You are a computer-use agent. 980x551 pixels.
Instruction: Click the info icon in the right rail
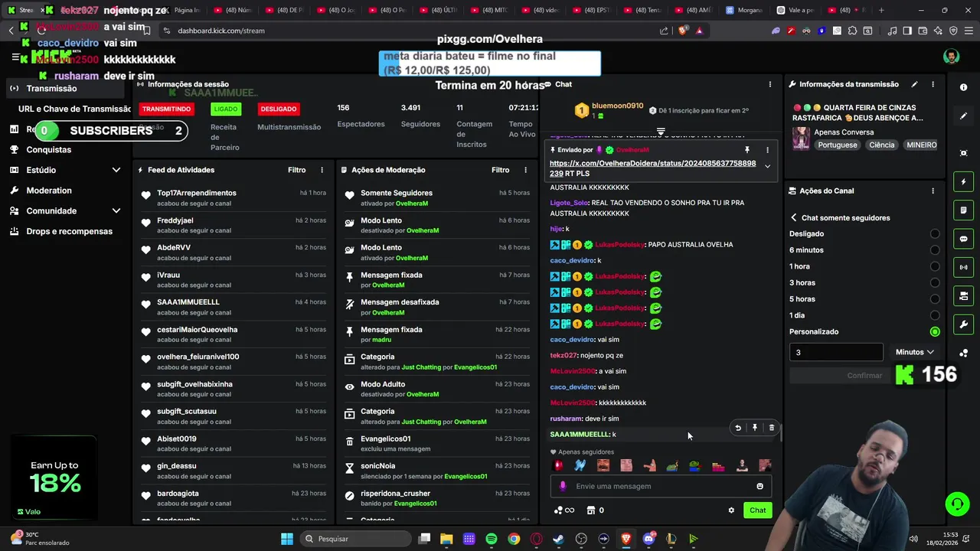[963, 87]
